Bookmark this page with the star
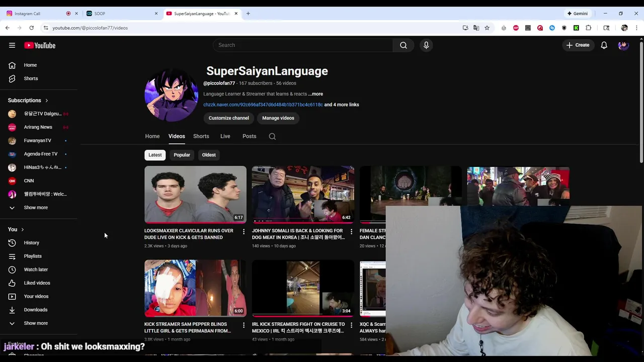644x362 pixels. pyautogui.click(x=487, y=28)
